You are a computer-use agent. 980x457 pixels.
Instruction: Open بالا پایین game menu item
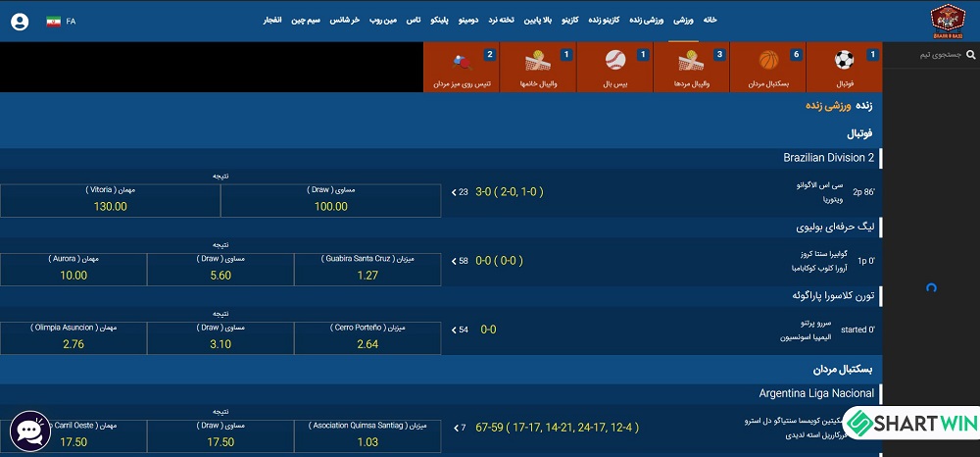(x=537, y=20)
